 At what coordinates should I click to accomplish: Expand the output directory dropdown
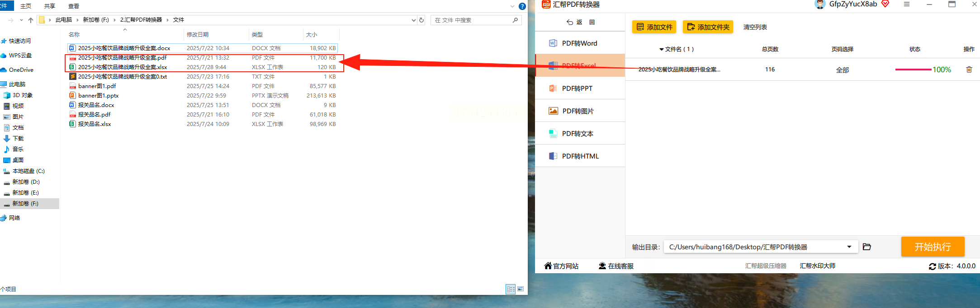(849, 247)
